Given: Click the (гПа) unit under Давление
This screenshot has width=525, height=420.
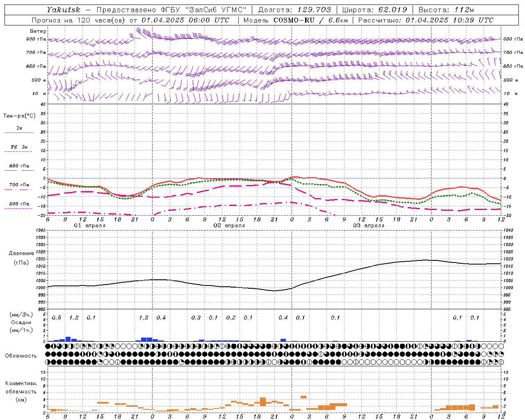Looking at the screenshot, I should [x=21, y=263].
